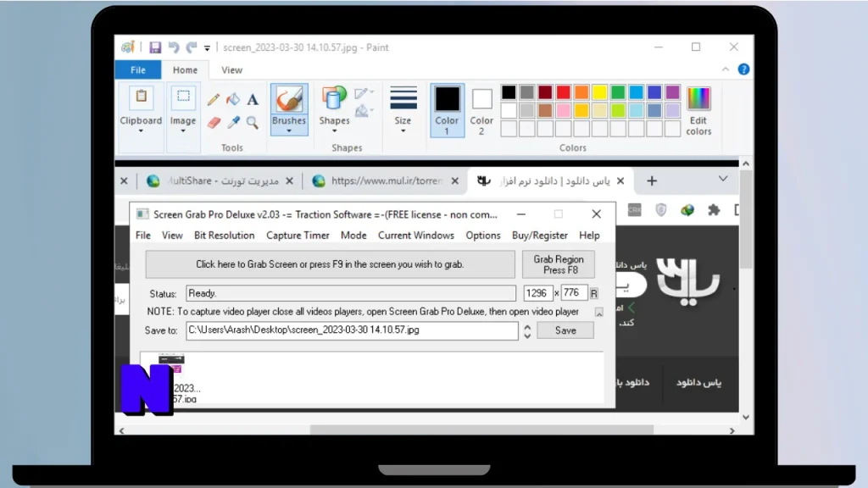Open the shape Outline dropdown
Image resolution: width=868 pixels, height=488 pixels.
[364, 93]
